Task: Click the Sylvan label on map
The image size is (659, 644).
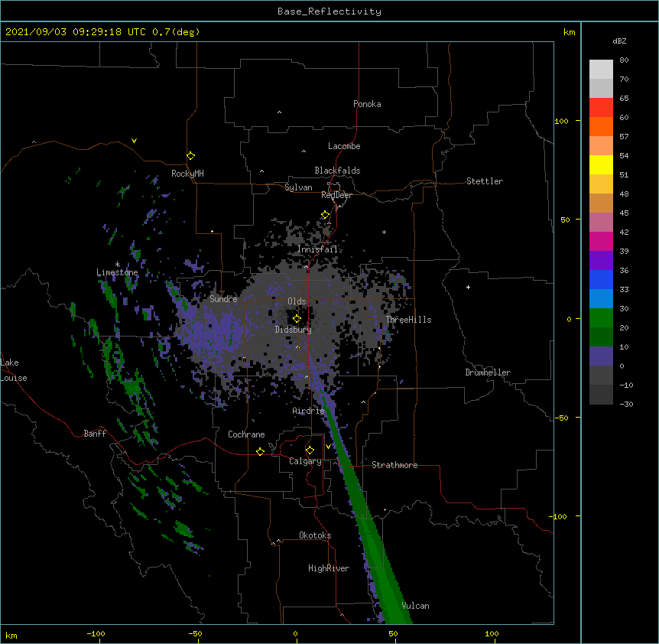Action: 298,187
